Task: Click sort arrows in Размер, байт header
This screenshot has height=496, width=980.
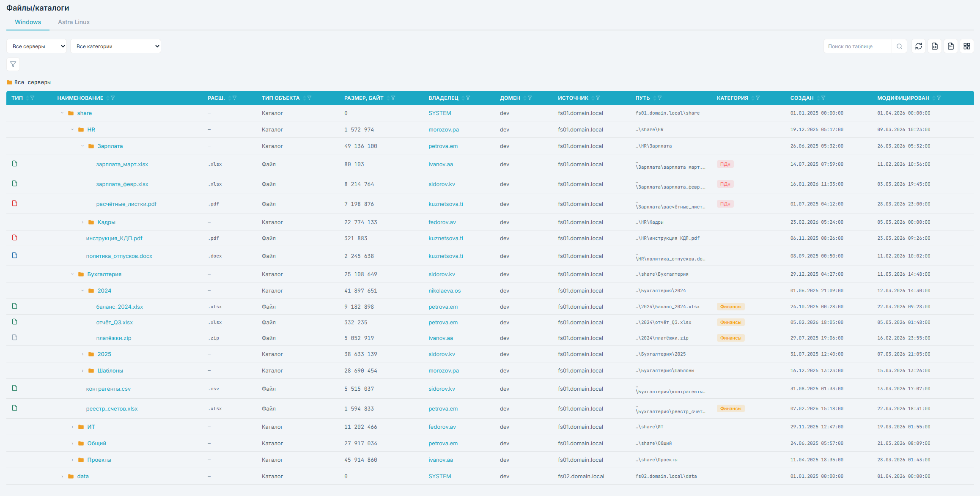Action: tap(388, 98)
